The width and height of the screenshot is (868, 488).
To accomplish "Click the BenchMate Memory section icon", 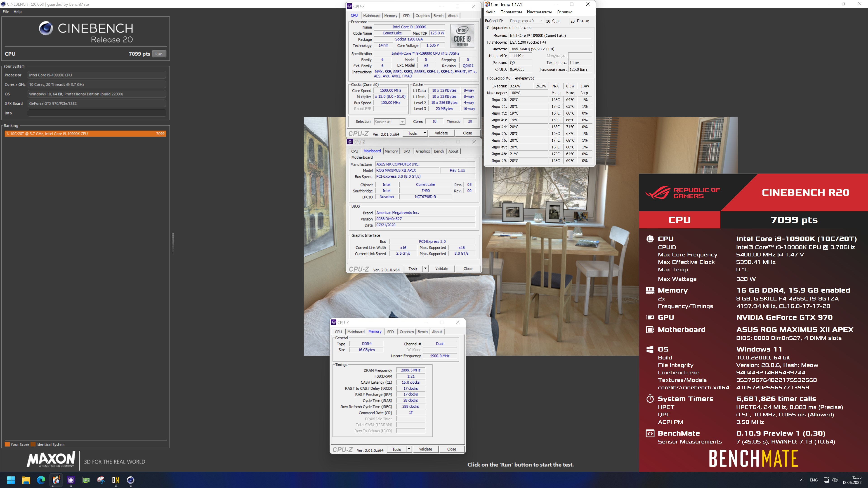I will 650,290.
